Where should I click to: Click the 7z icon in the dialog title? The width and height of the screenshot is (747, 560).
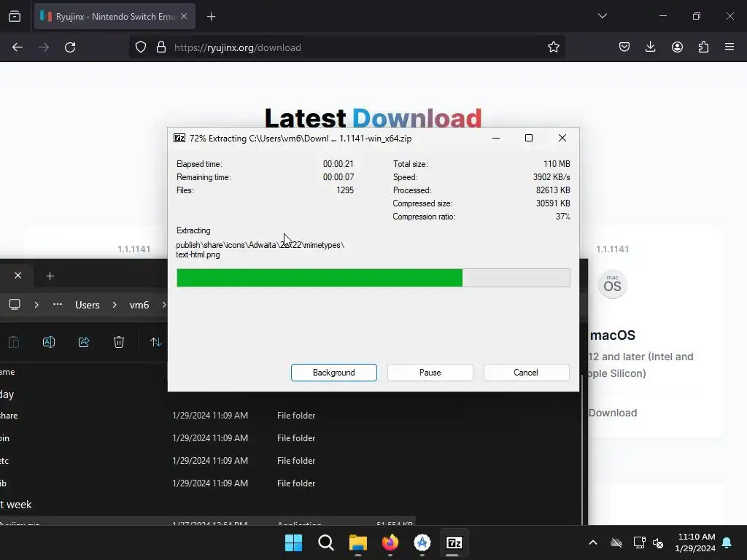click(179, 138)
